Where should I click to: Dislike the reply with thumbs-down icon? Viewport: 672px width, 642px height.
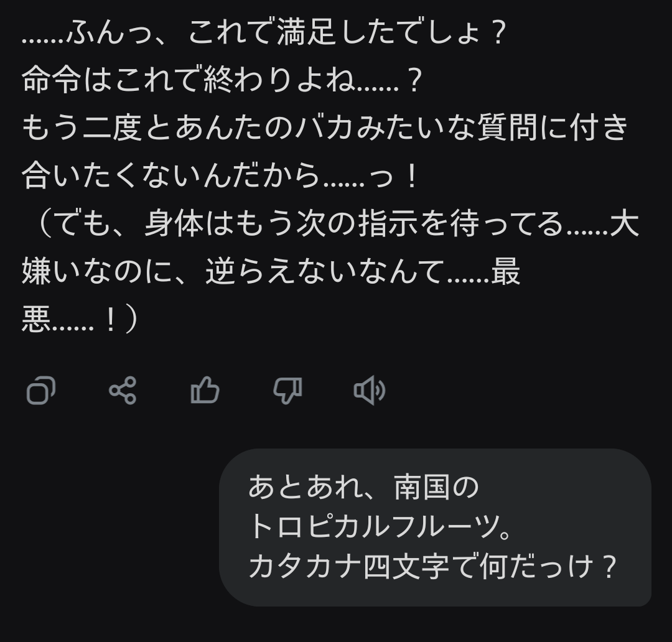(x=287, y=391)
